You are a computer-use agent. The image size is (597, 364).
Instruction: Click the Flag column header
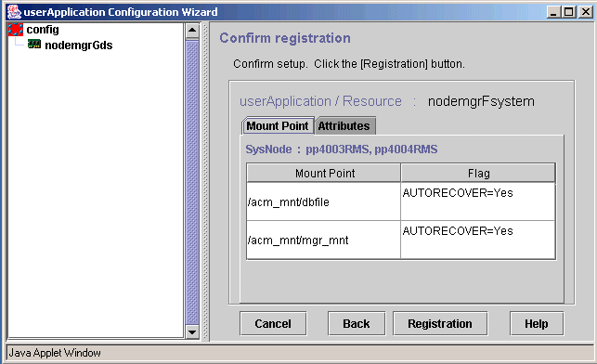pos(478,174)
